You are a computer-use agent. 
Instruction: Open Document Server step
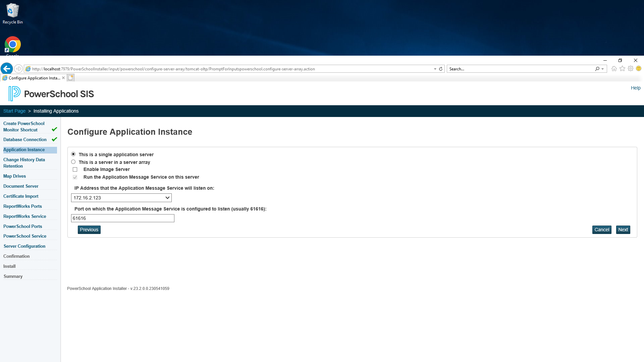point(21,186)
